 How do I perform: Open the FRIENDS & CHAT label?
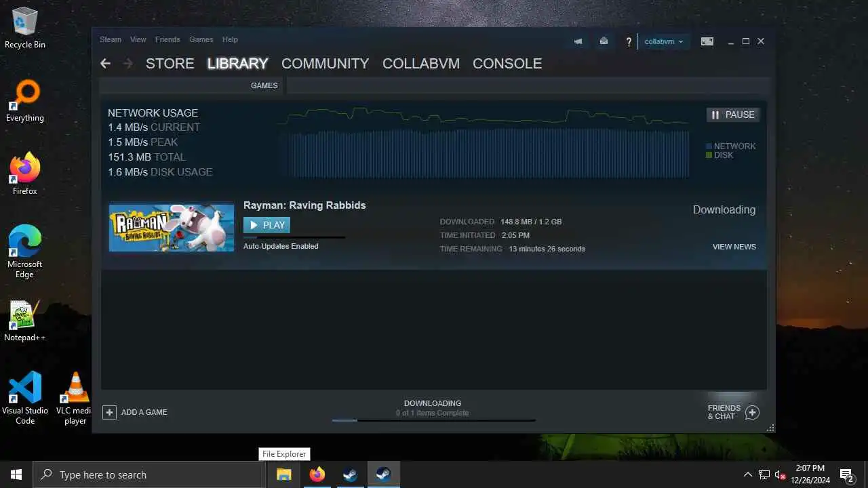pyautogui.click(x=724, y=412)
